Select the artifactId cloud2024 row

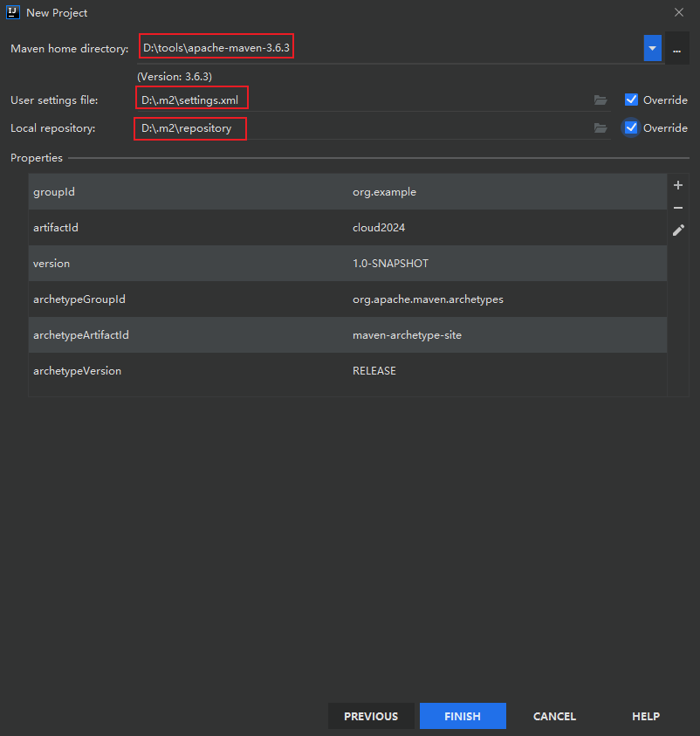point(347,228)
